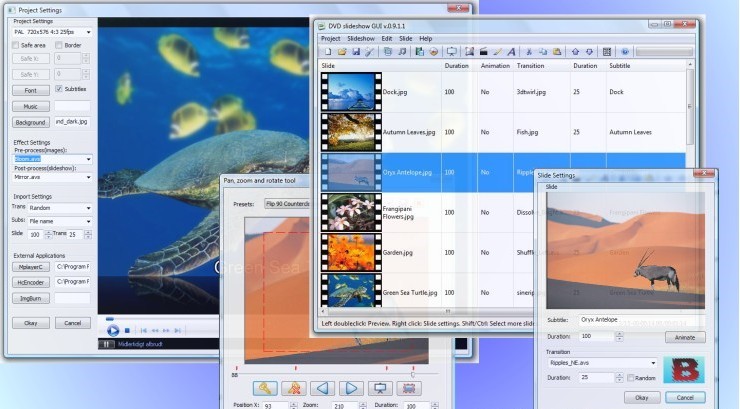Click the preview screen icon in main toolbar
Viewport: 740px width, 409px height.
coord(452,52)
